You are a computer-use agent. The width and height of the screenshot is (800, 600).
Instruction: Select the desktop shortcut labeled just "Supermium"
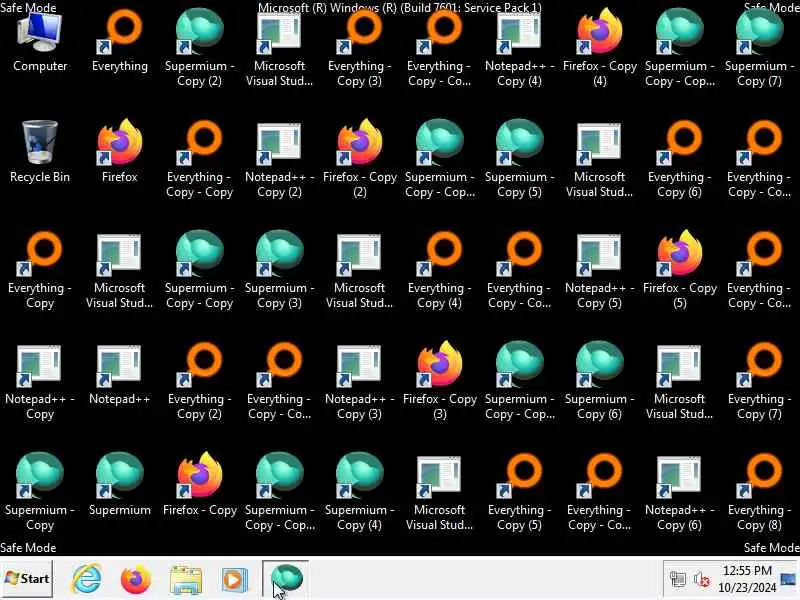point(120,485)
